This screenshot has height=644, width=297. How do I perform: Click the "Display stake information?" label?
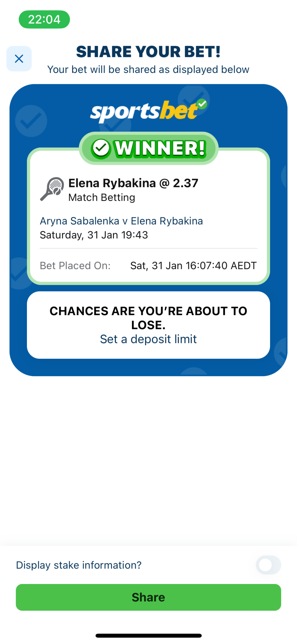click(x=79, y=565)
